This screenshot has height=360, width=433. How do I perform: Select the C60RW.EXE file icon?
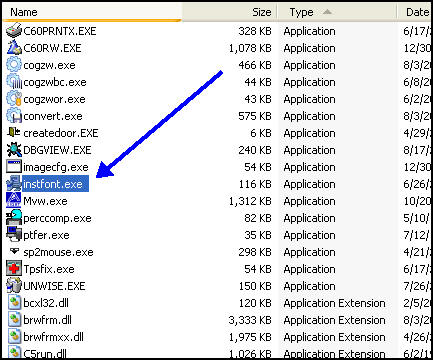tap(14, 48)
